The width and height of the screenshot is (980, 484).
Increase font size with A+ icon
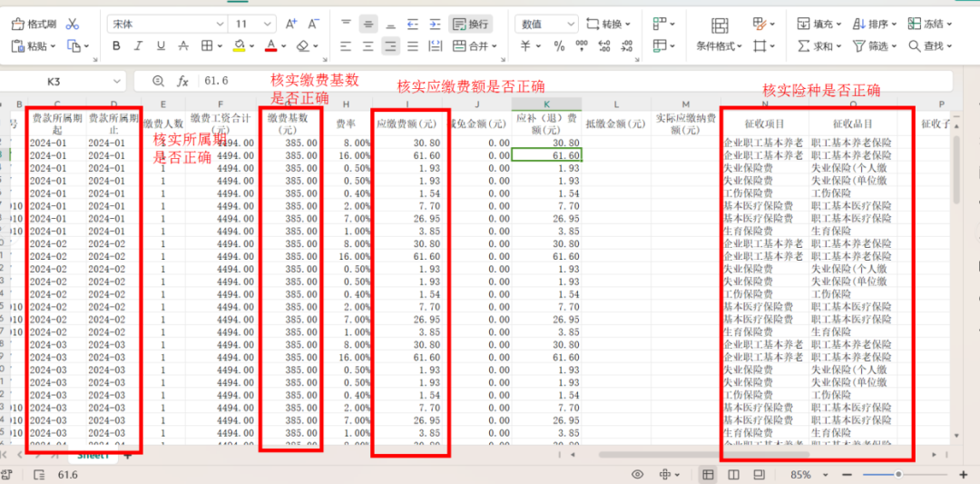291,25
